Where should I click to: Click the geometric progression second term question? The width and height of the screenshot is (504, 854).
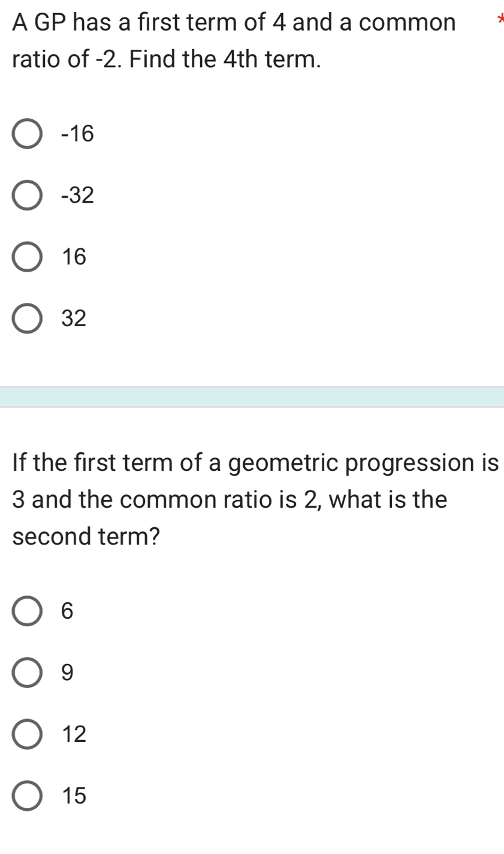252,499
